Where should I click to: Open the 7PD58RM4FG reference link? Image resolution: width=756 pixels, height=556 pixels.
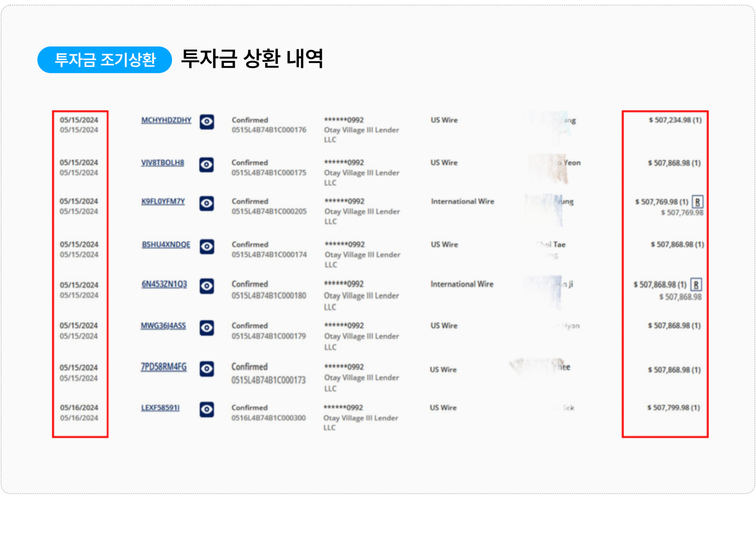click(164, 367)
